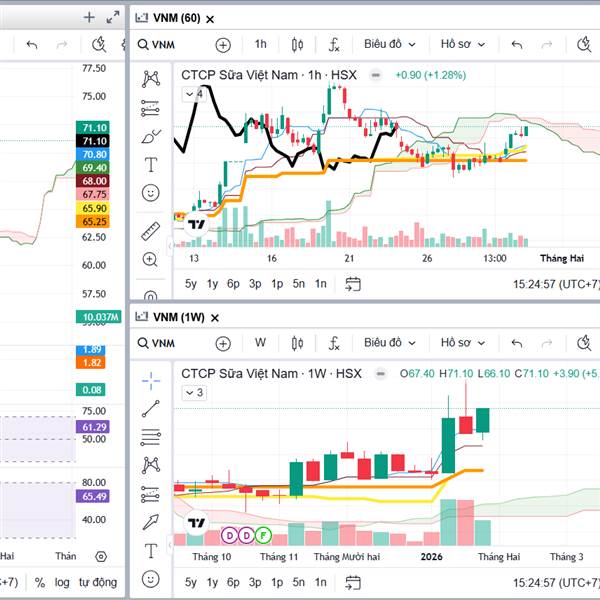
Task: Toggle auto scale 'tự động' in left chart
Action: (98, 582)
